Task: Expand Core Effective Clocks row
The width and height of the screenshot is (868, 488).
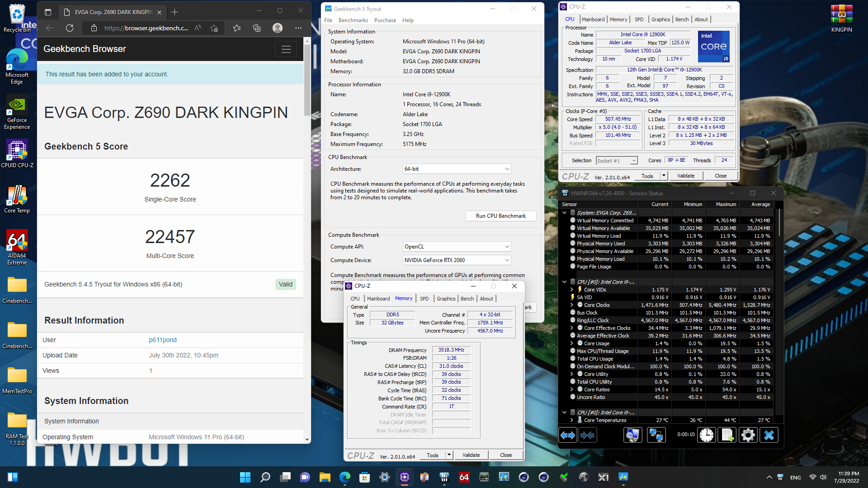Action: pos(571,328)
